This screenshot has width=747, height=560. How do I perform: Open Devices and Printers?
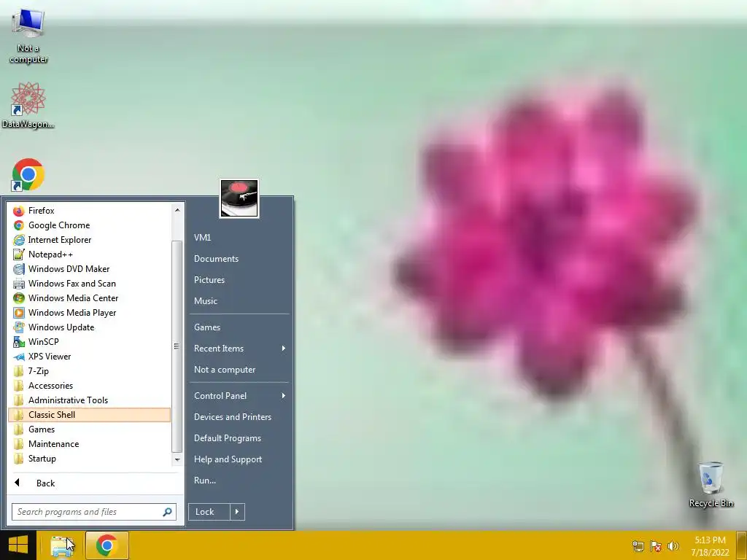(x=239, y=417)
